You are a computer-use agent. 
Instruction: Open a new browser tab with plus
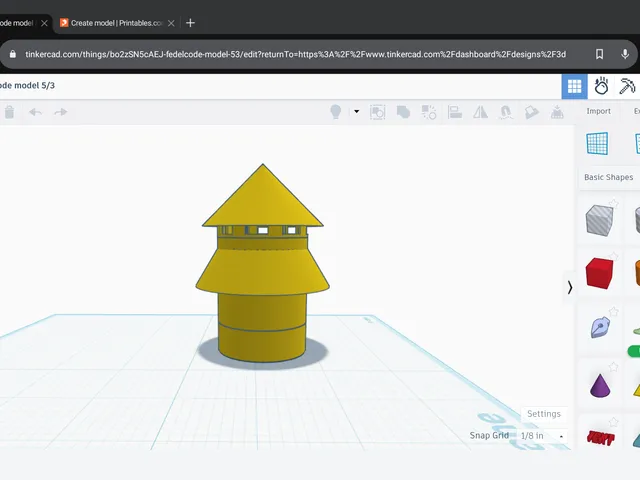point(190,23)
